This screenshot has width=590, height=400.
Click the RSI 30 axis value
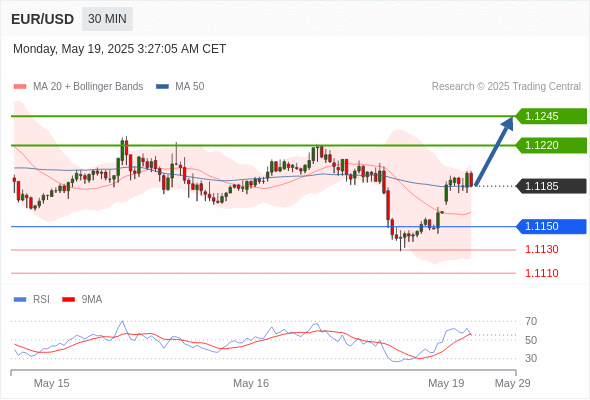(x=531, y=358)
